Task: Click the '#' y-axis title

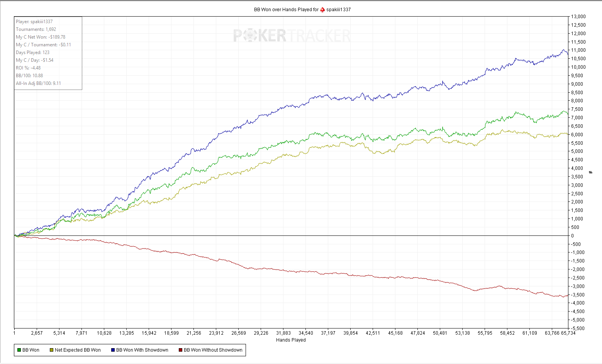Action: click(591, 172)
